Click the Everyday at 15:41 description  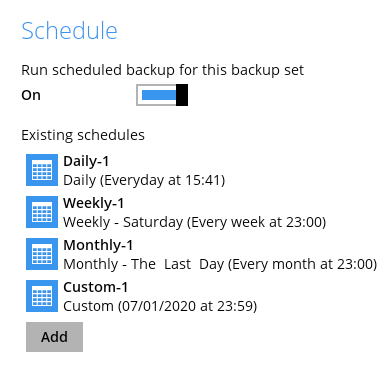[x=144, y=180]
